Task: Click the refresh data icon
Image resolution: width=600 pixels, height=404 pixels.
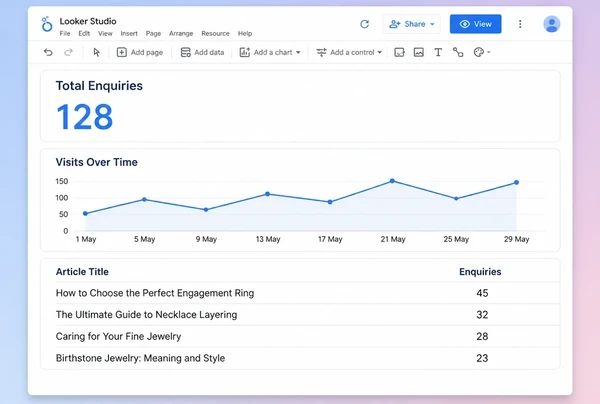Action: [x=365, y=24]
